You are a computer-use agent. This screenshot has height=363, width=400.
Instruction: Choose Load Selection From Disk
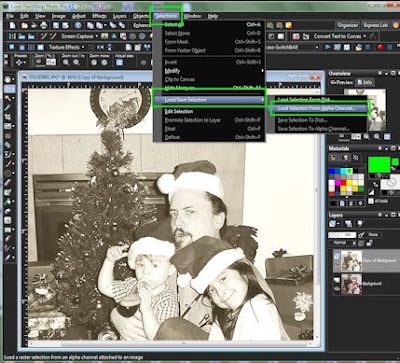point(307,100)
